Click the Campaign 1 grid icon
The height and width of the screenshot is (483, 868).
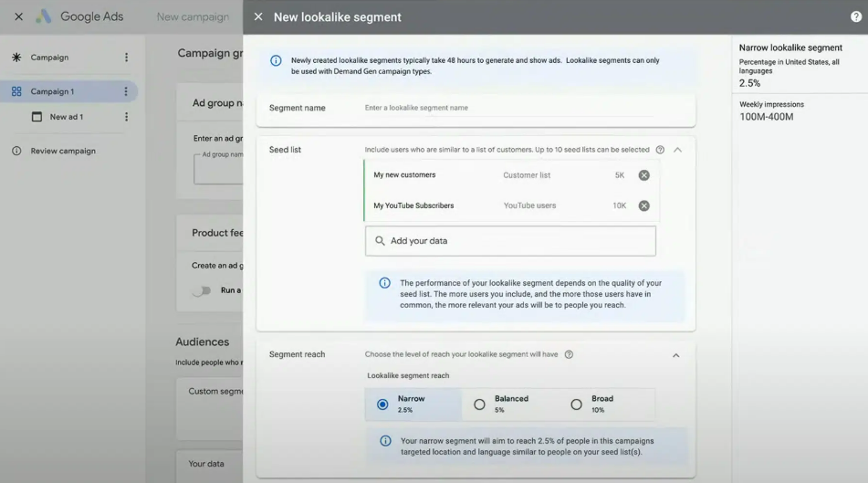point(16,91)
